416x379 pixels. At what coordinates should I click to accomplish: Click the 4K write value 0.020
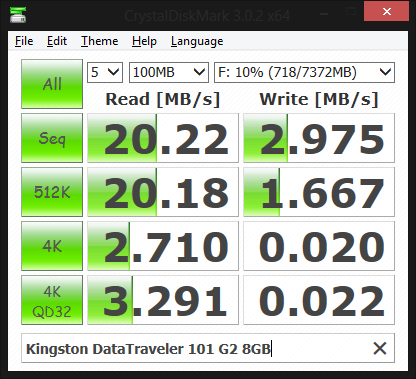[319, 246]
